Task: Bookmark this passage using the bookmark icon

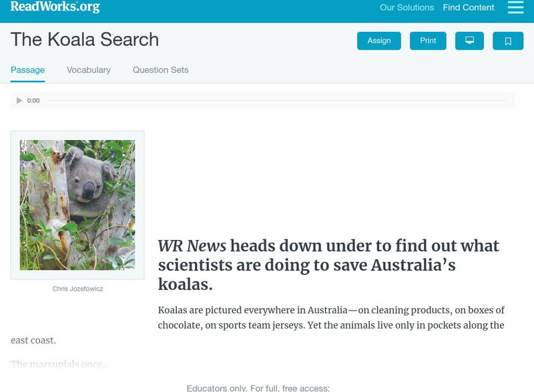Action: pyautogui.click(x=508, y=41)
